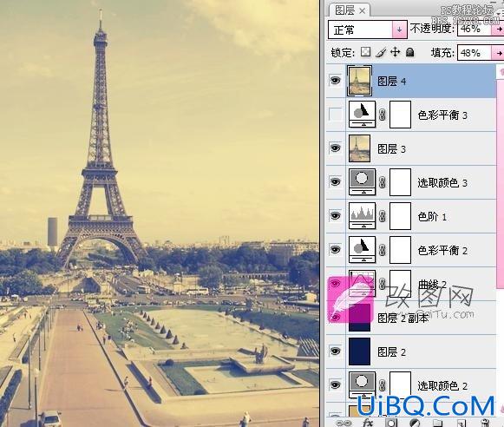
Task: Open the 不透明度 opacity slider arrow
Action: coord(499,29)
